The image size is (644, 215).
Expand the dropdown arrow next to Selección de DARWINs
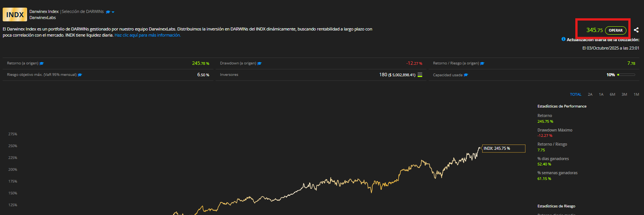coord(113,12)
